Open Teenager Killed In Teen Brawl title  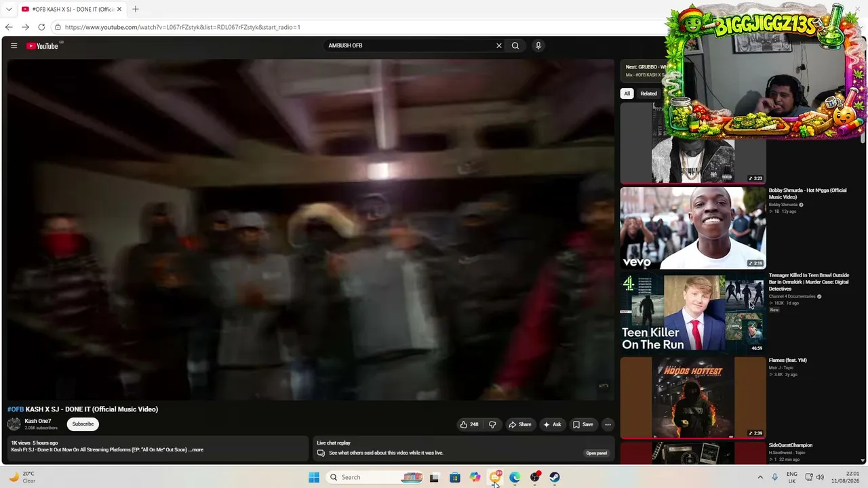pos(809,282)
